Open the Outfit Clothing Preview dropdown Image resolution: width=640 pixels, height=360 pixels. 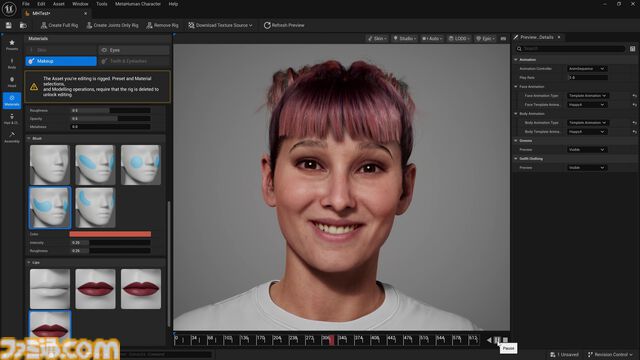click(587, 167)
